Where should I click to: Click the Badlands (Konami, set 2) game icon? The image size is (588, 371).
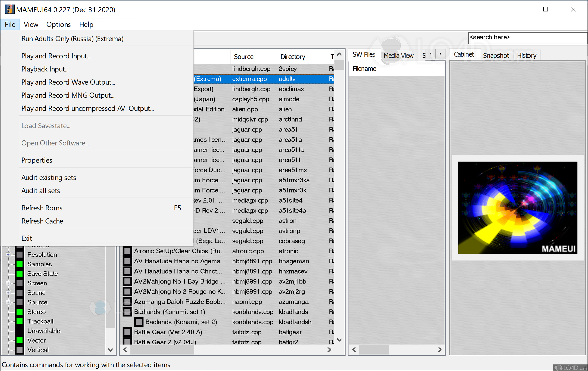(x=139, y=322)
